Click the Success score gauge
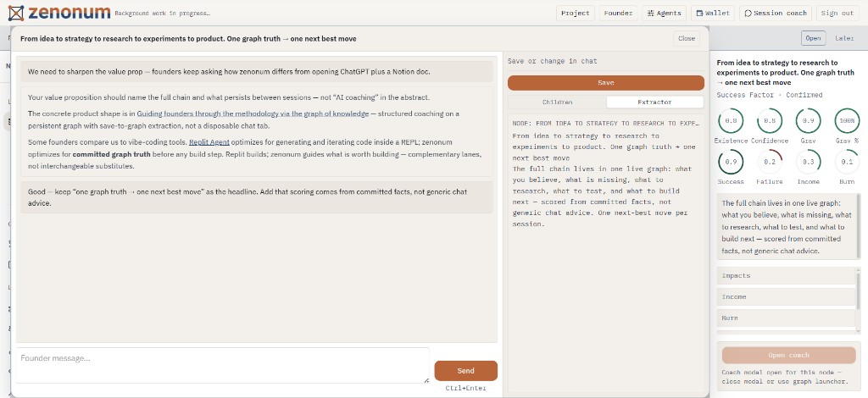The image size is (868, 398). (731, 162)
